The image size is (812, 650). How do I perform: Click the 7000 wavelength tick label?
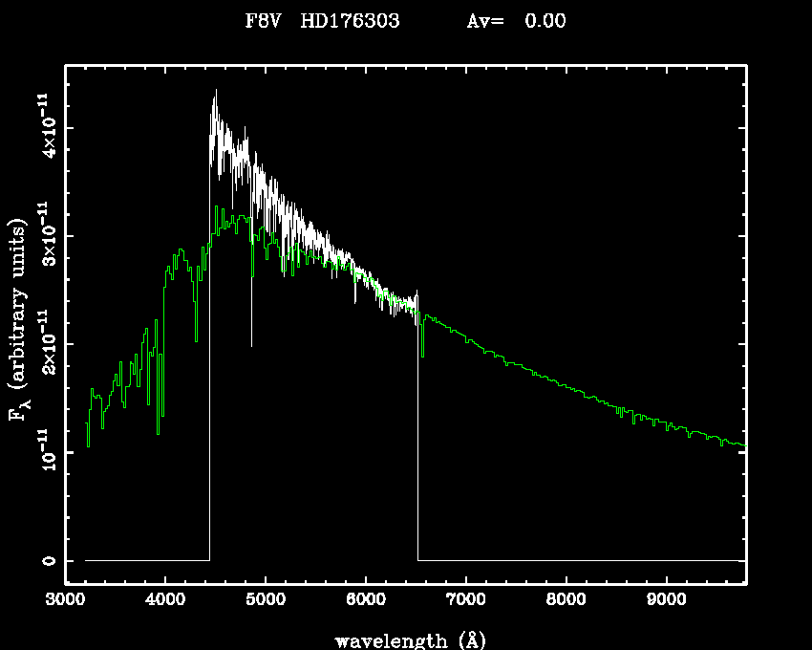point(466,600)
